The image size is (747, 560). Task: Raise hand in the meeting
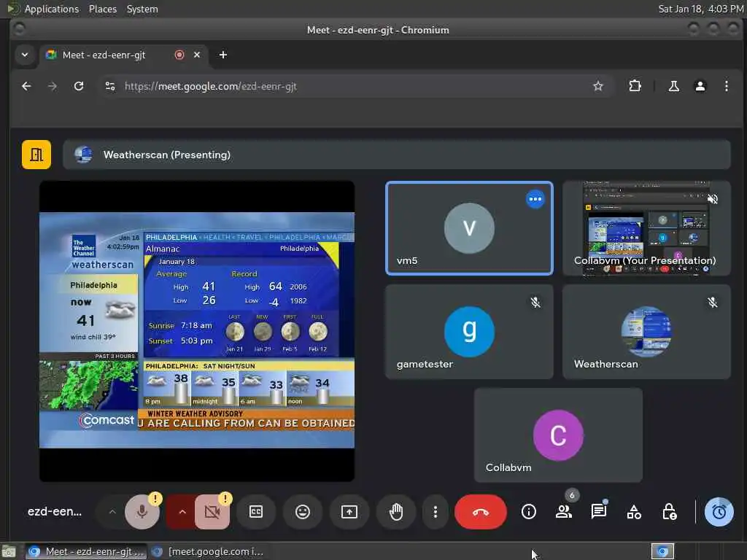(x=396, y=512)
